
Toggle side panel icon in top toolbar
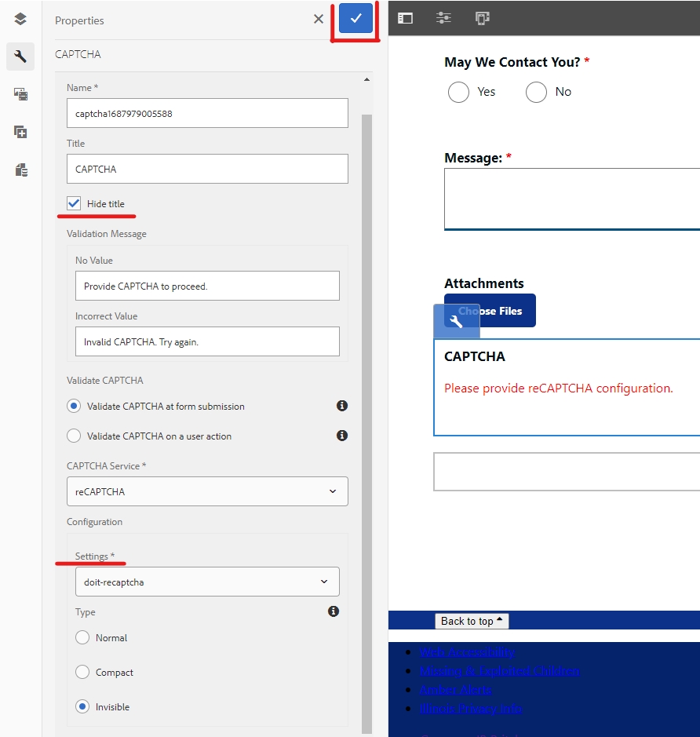tap(405, 18)
